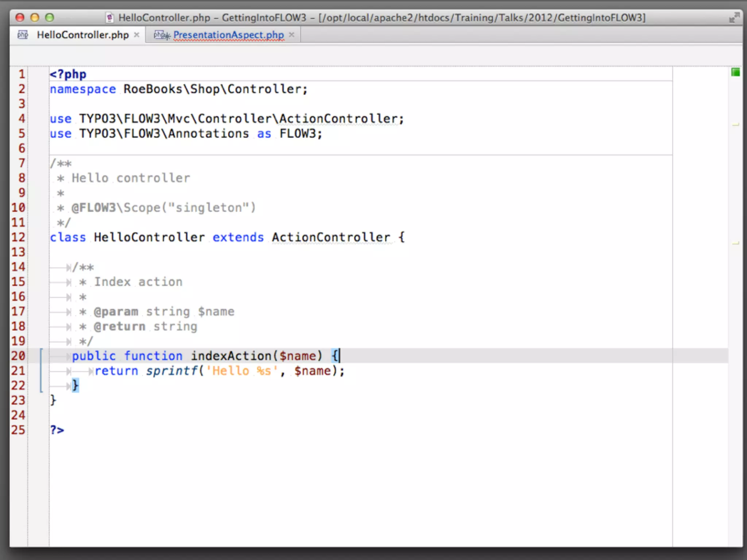
Task: Click the highlighted closing brace on line 22
Action: (75, 385)
